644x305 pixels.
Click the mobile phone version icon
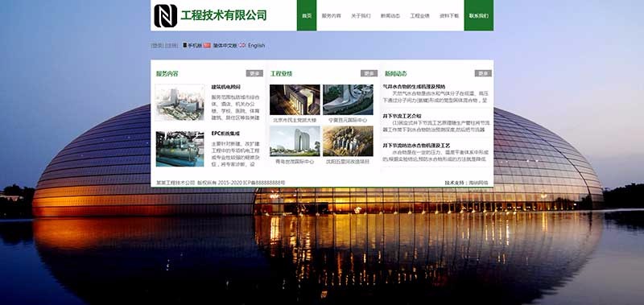pos(185,45)
